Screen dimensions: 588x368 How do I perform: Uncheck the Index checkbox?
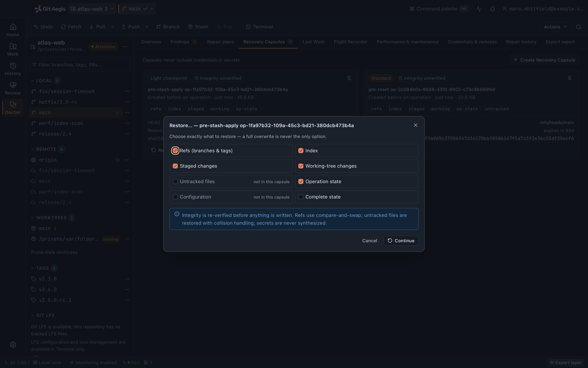[301, 150]
